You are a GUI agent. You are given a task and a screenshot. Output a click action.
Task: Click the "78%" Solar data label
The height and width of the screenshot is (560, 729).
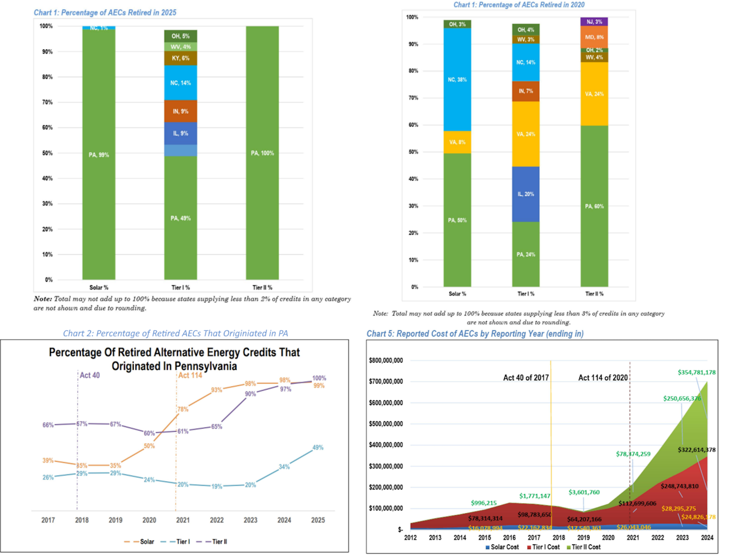183,409
